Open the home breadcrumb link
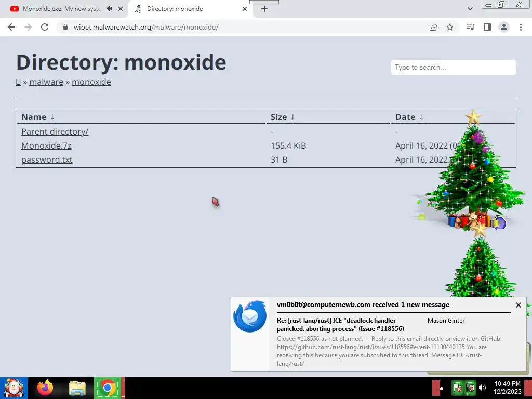Image resolution: width=532 pixels, height=399 pixels. pyautogui.click(x=18, y=82)
